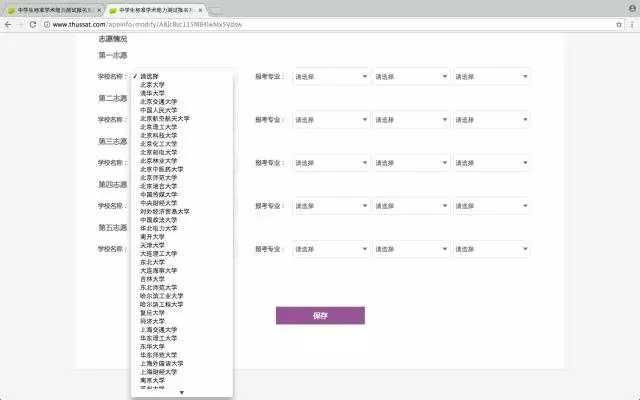The height and width of the screenshot is (400, 640).
Task: Pick 同济大学 from the school list
Action: pos(182,321)
